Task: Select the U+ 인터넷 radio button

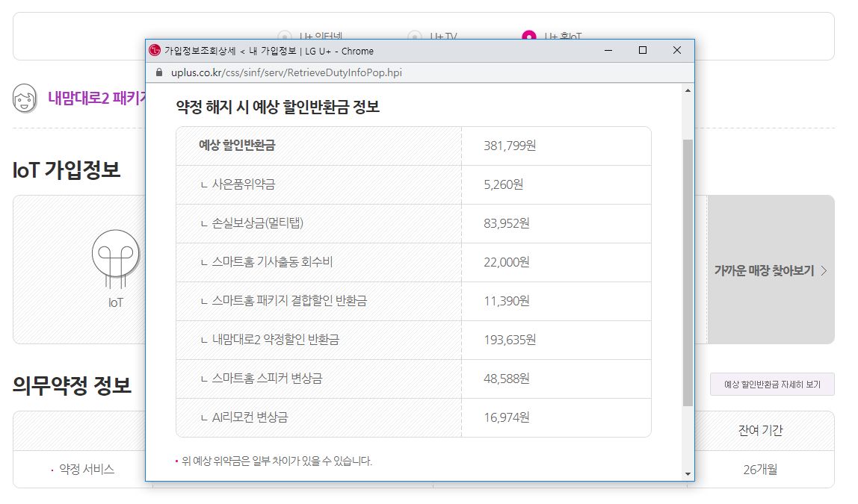Action: point(285,36)
